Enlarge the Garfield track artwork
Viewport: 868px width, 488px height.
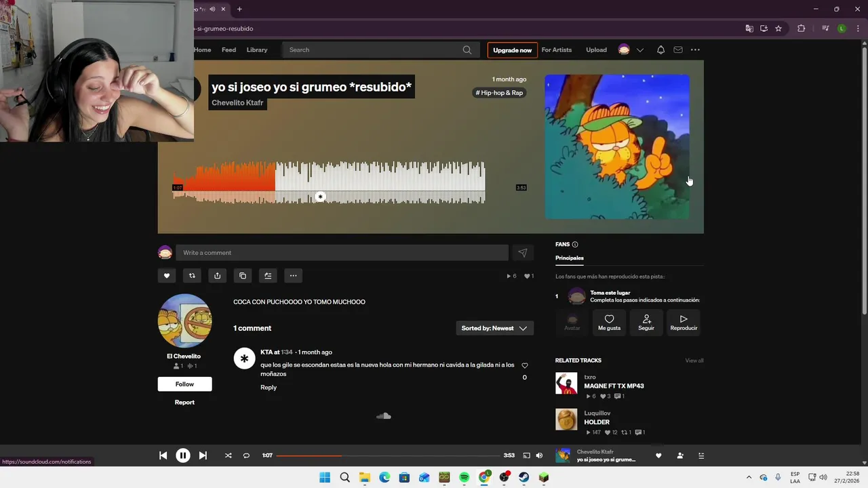point(617,147)
